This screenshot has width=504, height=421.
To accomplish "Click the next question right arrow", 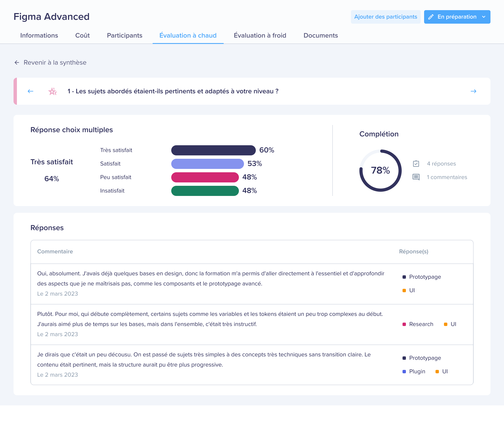I will coord(473,91).
